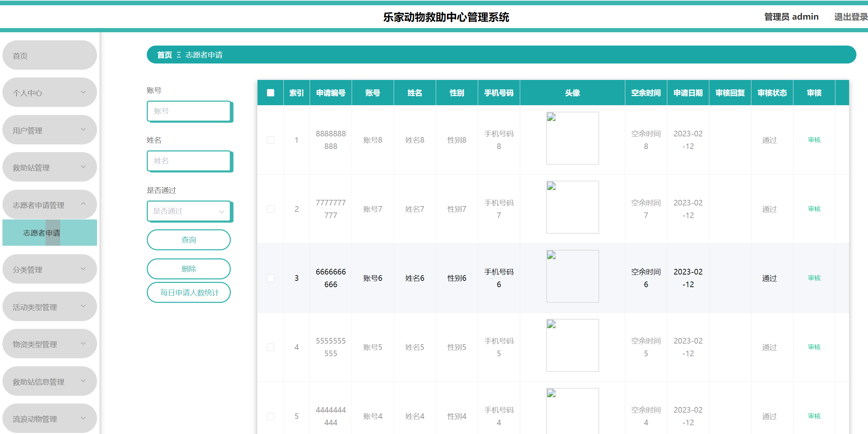Image resolution: width=868 pixels, height=434 pixels.
Task: Click 审核 link for 账号8 row
Action: pos(814,140)
